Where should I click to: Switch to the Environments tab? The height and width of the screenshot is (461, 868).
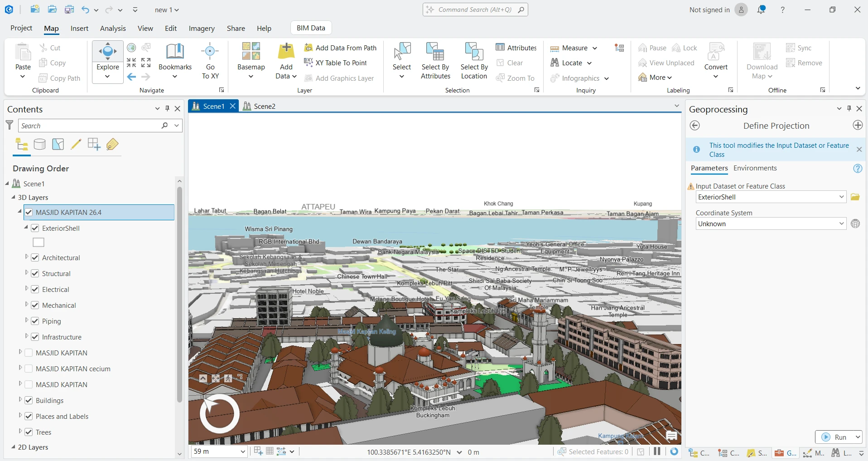(x=755, y=168)
